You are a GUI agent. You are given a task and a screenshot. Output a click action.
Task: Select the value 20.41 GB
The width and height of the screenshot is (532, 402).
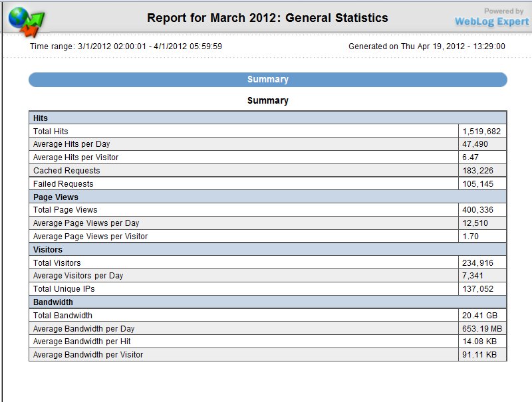pyautogui.click(x=479, y=315)
